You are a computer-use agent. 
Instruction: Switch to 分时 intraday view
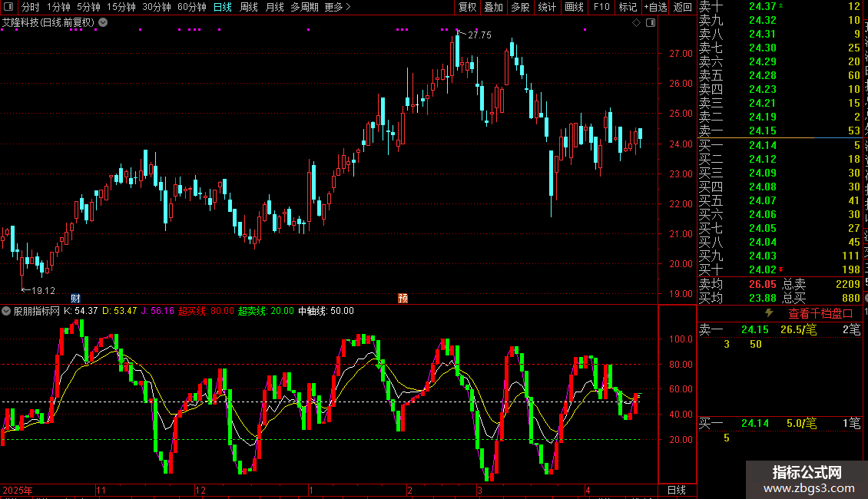[31, 7]
